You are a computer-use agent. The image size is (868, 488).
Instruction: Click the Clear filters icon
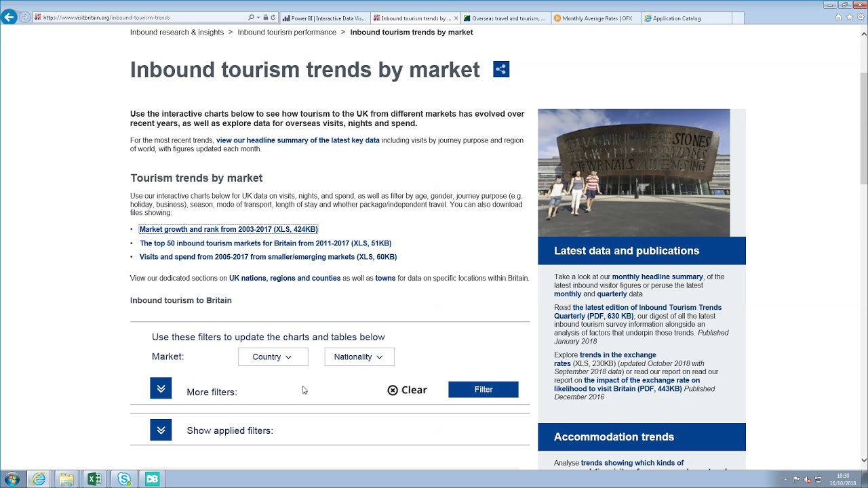[393, 390]
